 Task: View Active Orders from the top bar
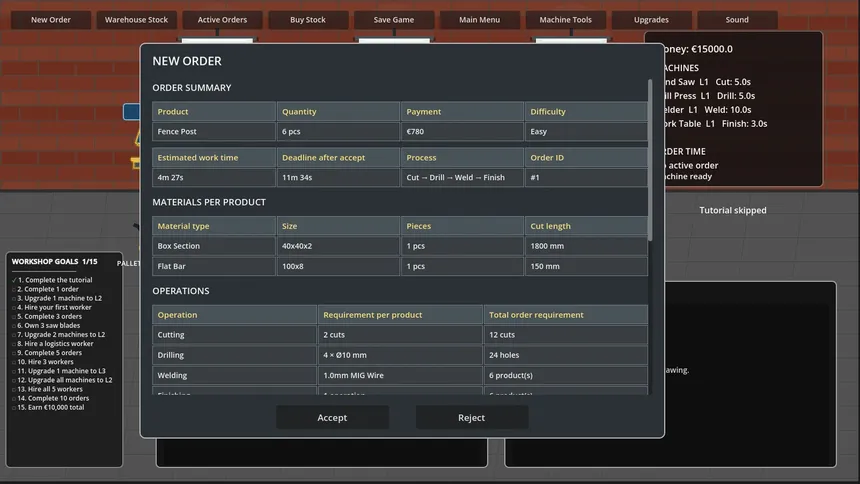[x=222, y=20]
